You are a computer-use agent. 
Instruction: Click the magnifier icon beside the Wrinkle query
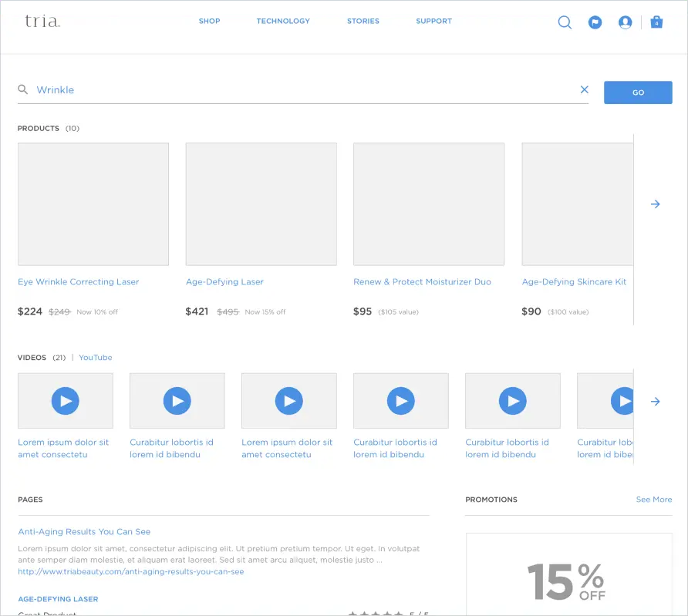23,90
